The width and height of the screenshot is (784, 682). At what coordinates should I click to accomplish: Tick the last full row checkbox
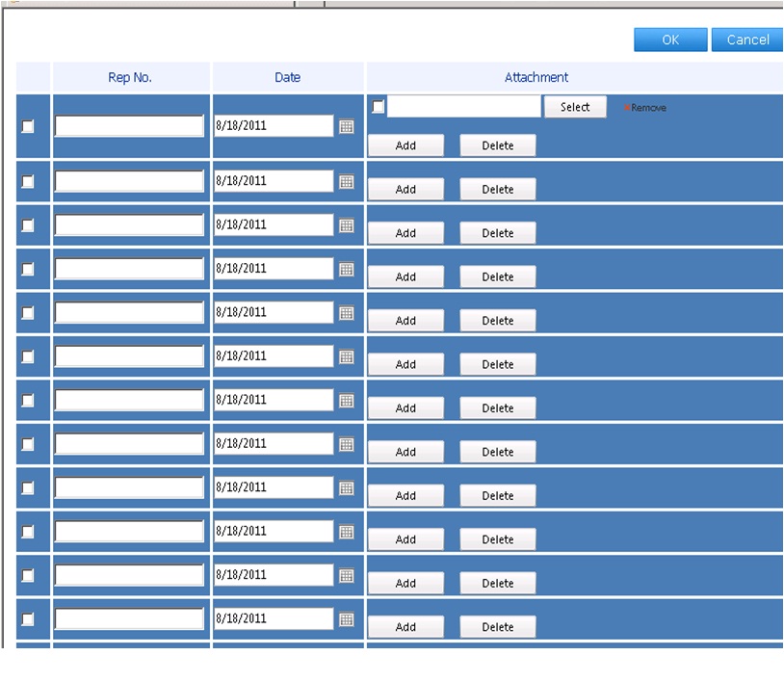tap(28, 619)
